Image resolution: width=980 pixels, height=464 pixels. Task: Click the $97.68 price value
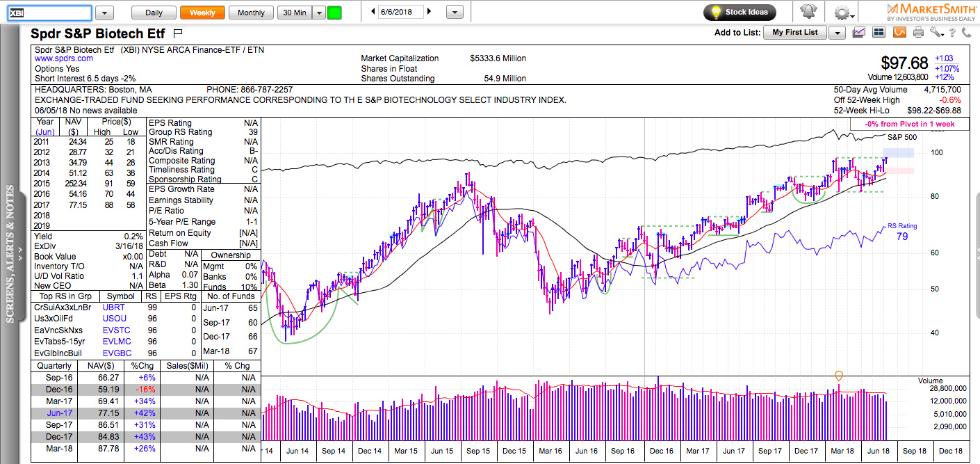(904, 63)
